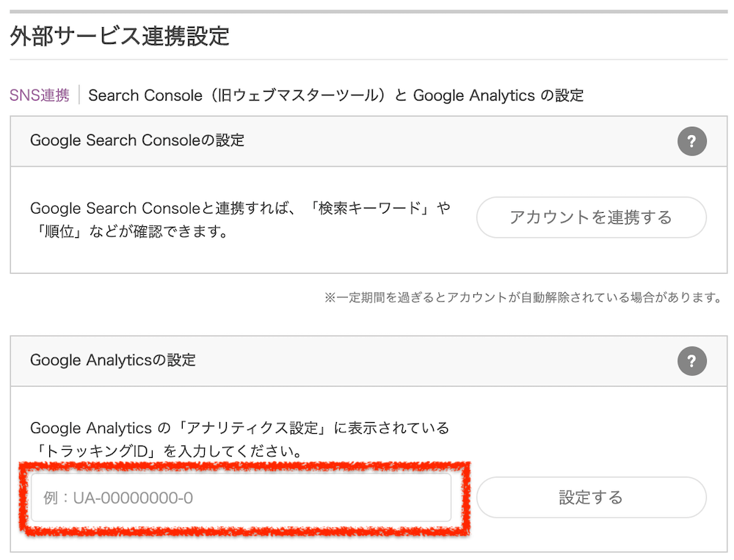Screen dimensions: 734x560
Task: Open help for Google Analytics settings
Action: pyautogui.click(x=692, y=360)
